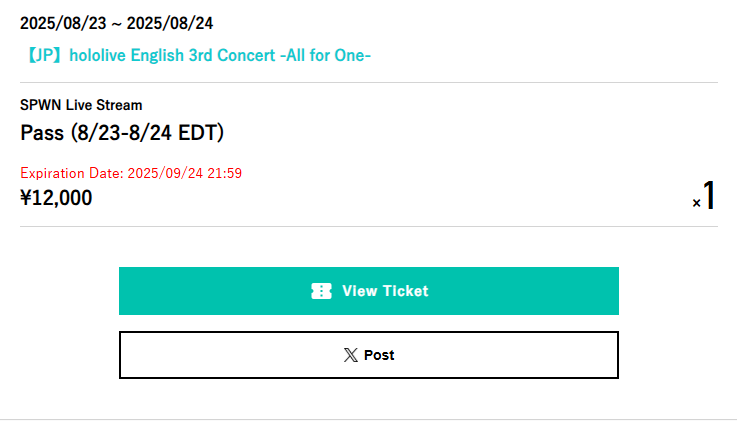Click the 【JP】 tag in event title

(41, 55)
